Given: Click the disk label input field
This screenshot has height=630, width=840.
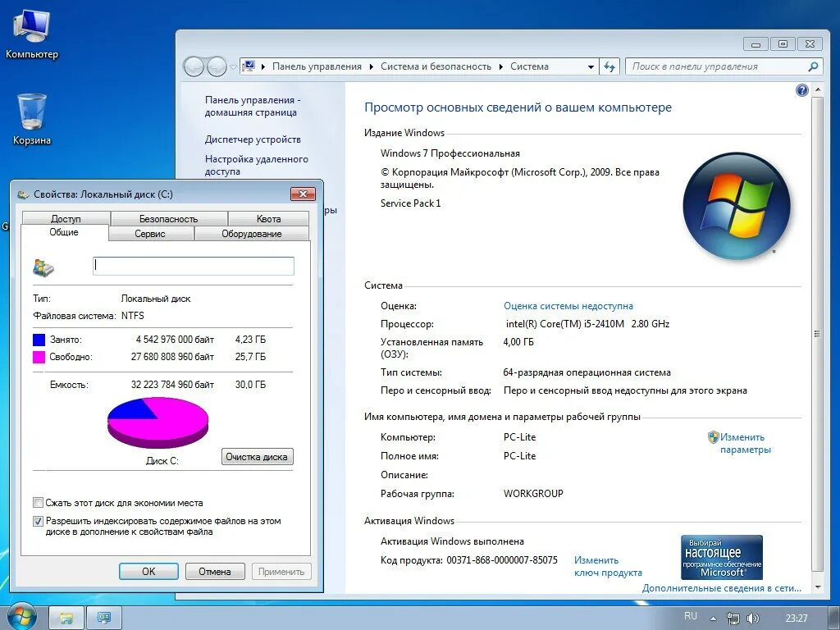Looking at the screenshot, I should click(194, 267).
